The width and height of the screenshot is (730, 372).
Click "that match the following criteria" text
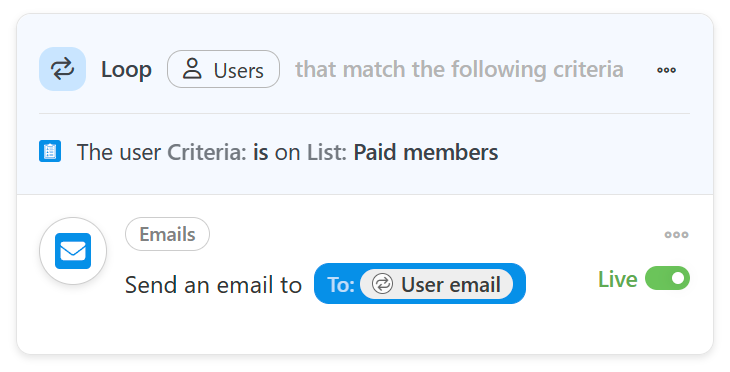point(459,69)
